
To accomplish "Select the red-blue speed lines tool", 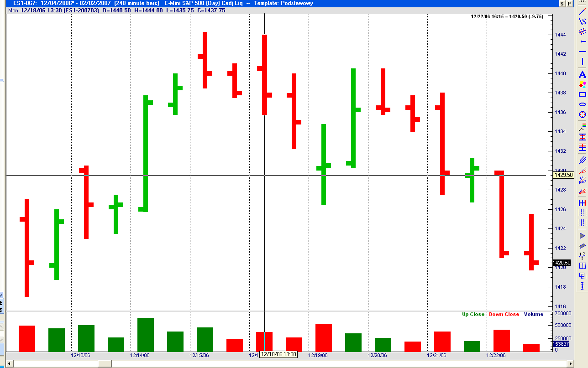I will point(582,171).
